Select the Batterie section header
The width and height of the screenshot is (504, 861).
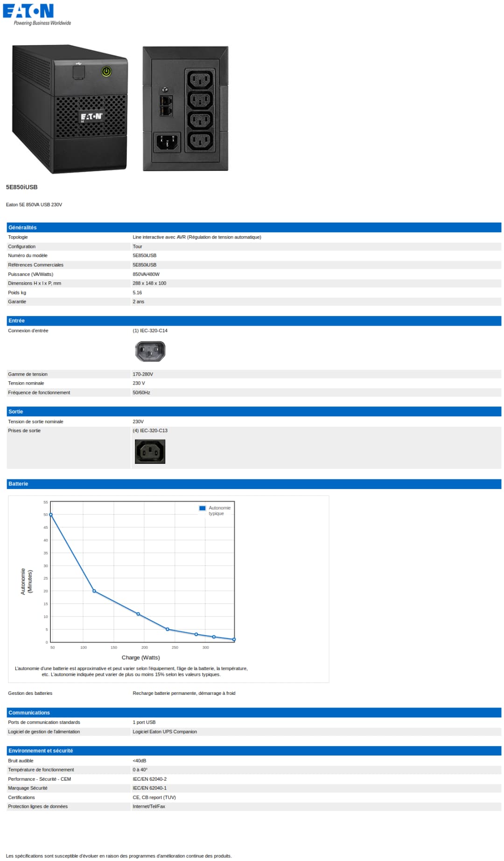254,484
